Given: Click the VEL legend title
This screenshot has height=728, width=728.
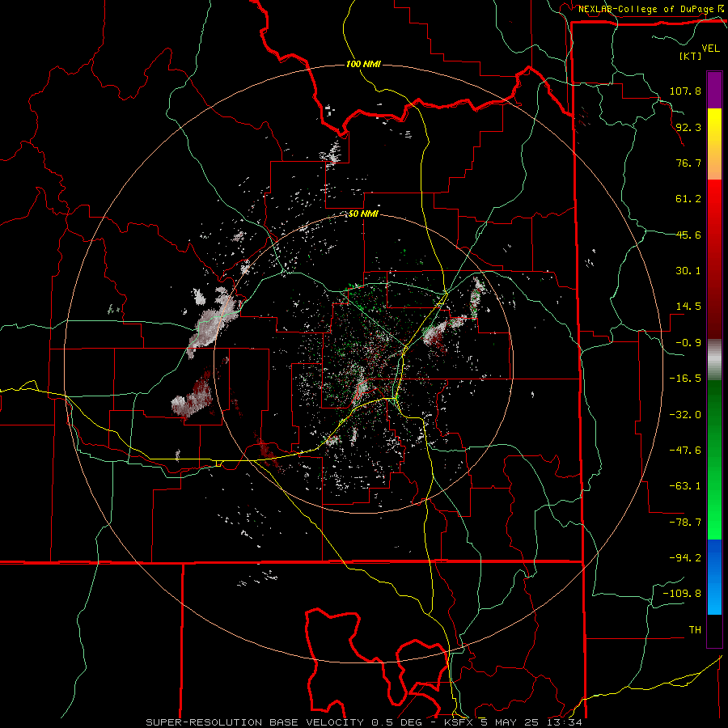Looking at the screenshot, I should point(710,49).
